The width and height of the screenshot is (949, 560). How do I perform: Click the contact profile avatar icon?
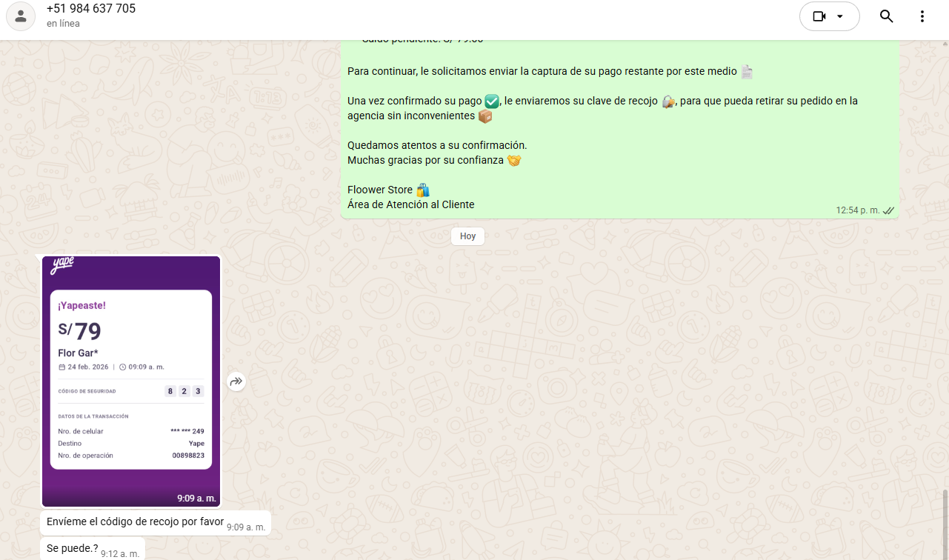[x=21, y=16]
